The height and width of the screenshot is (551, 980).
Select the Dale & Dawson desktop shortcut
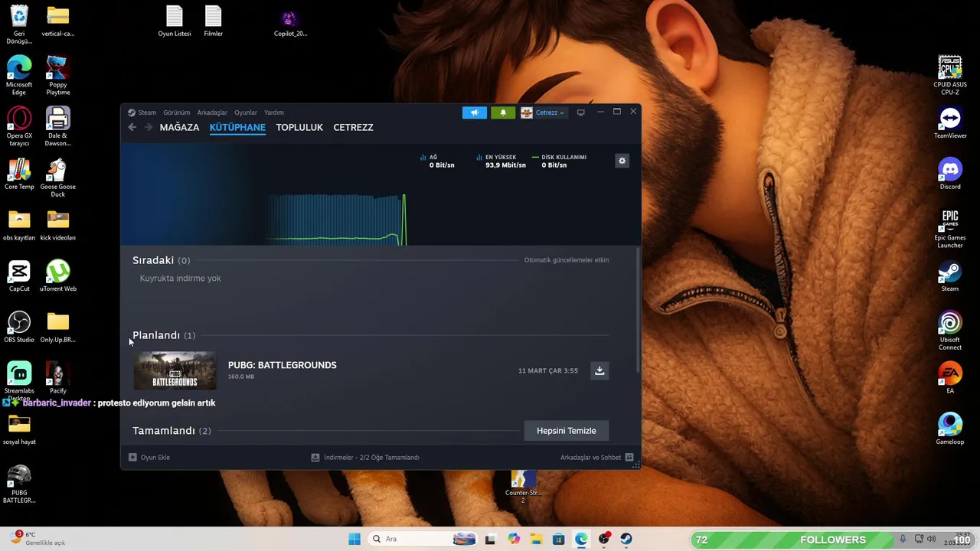point(58,126)
